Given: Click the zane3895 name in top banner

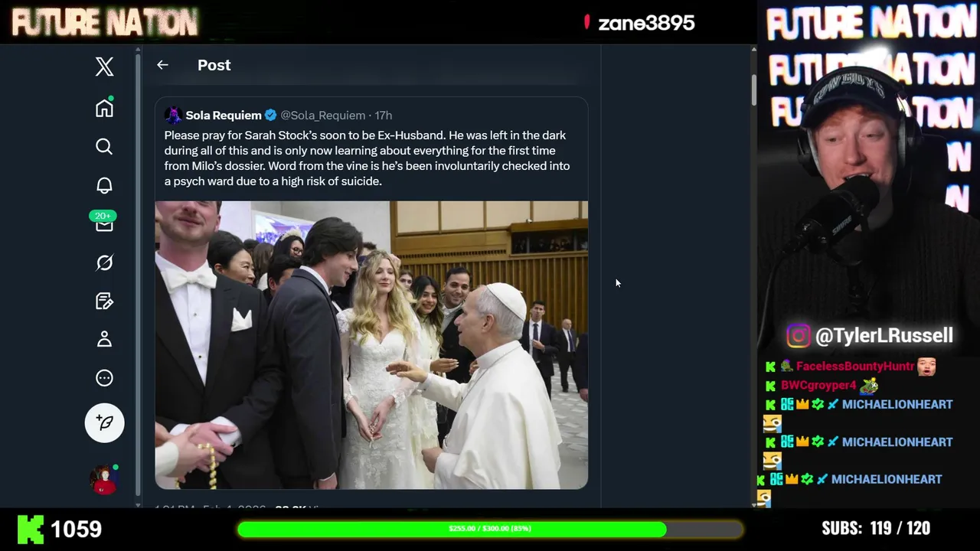Looking at the screenshot, I should (646, 23).
